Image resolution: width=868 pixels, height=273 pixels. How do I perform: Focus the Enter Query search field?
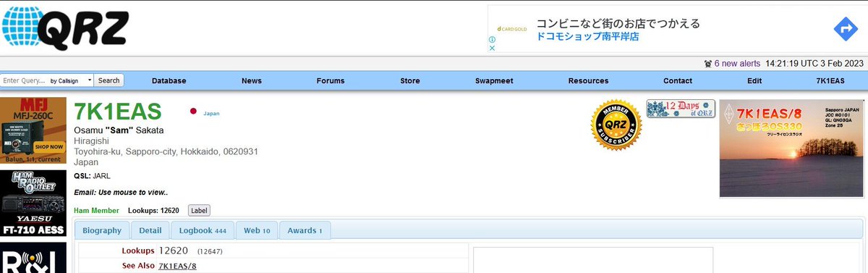pyautogui.click(x=24, y=80)
